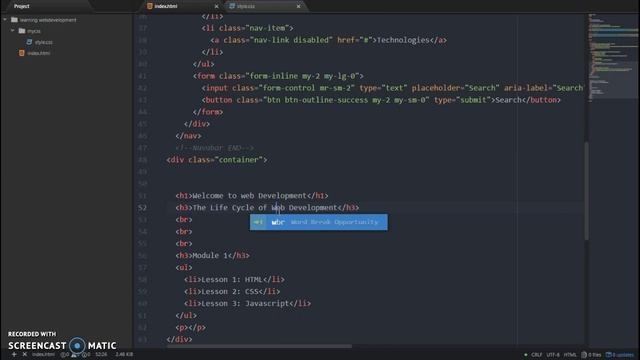640x360 pixels.
Task: Click the horizontal editor scrollbar
Action: (259, 347)
